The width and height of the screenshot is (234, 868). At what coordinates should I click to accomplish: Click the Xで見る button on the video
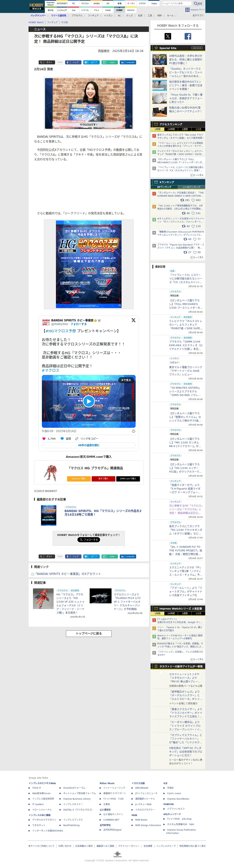click(x=126, y=380)
